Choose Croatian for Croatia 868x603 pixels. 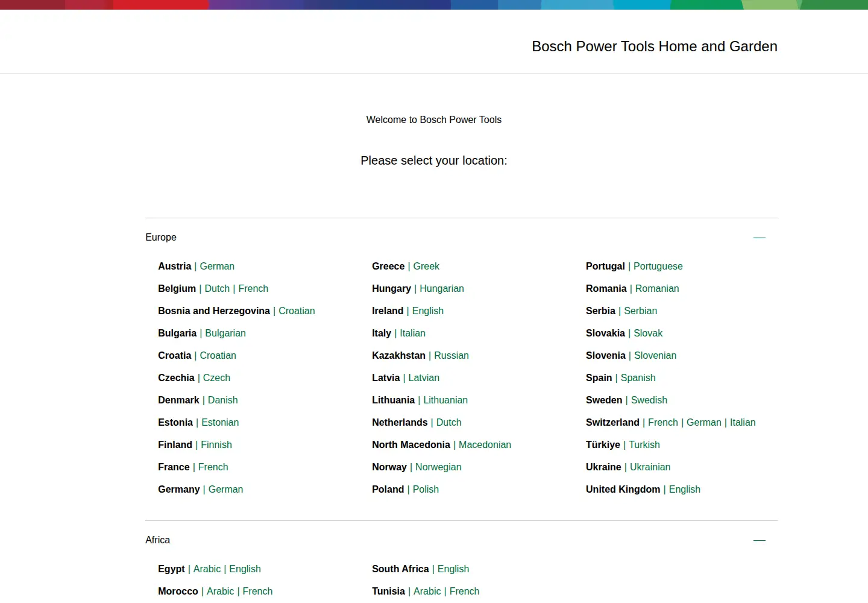[x=218, y=356]
